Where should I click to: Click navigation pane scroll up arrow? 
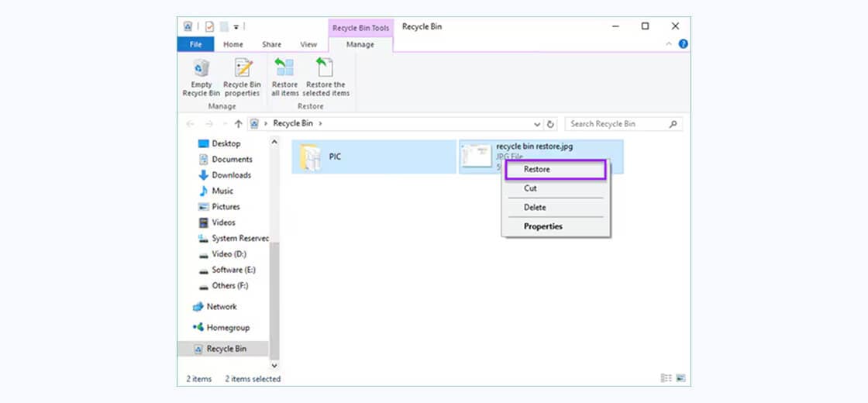pyautogui.click(x=274, y=143)
